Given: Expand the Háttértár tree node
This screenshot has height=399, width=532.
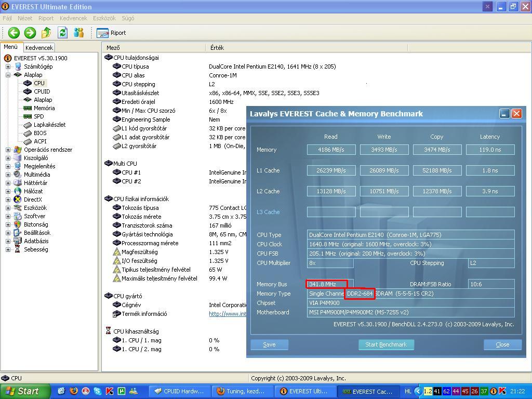Looking at the screenshot, I should pos(8,183).
